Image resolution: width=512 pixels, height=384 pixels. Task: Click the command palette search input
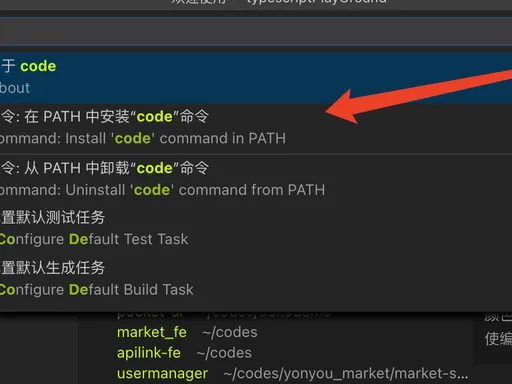pos(256,32)
